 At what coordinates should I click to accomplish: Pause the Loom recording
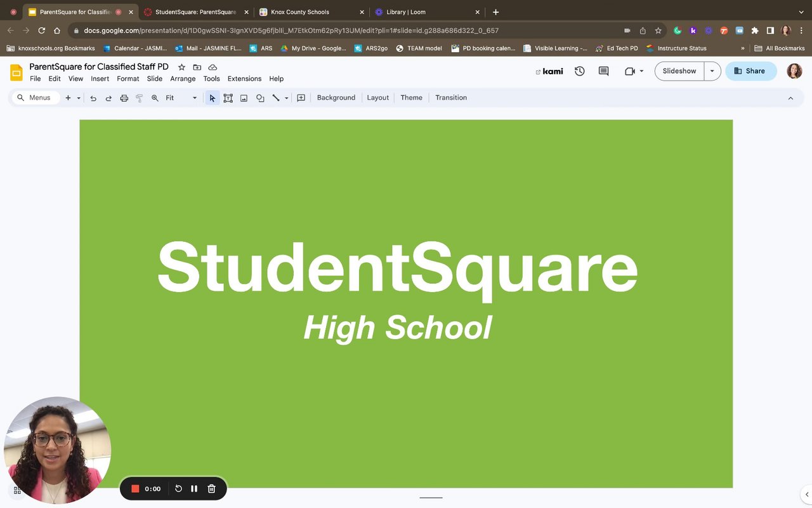(x=194, y=489)
